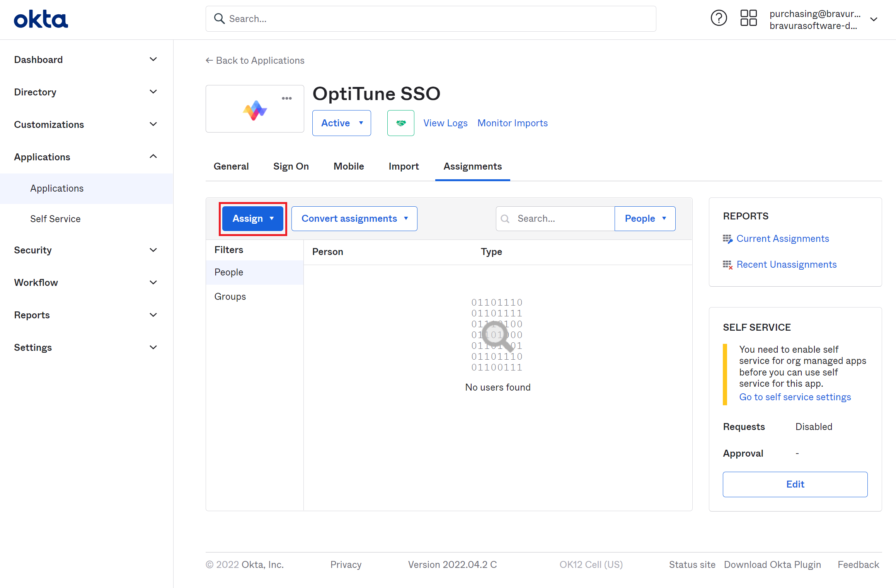Click the top Search field

[431, 19]
